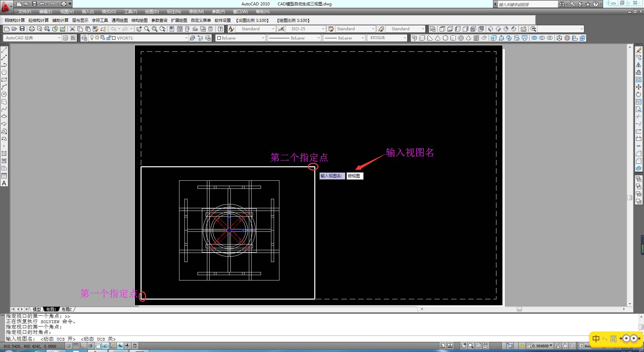Activate the Zoom realtime magnifier icon
This screenshot has width=644, height=352.
147,29
